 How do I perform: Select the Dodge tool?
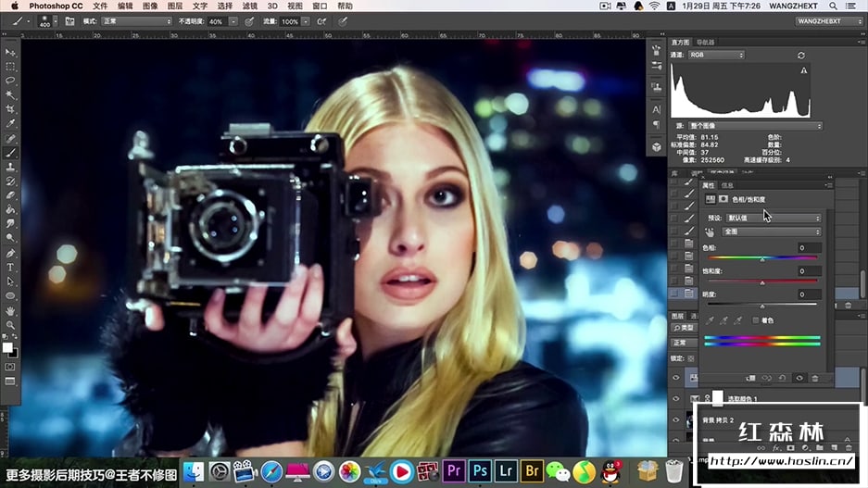pos(10,238)
